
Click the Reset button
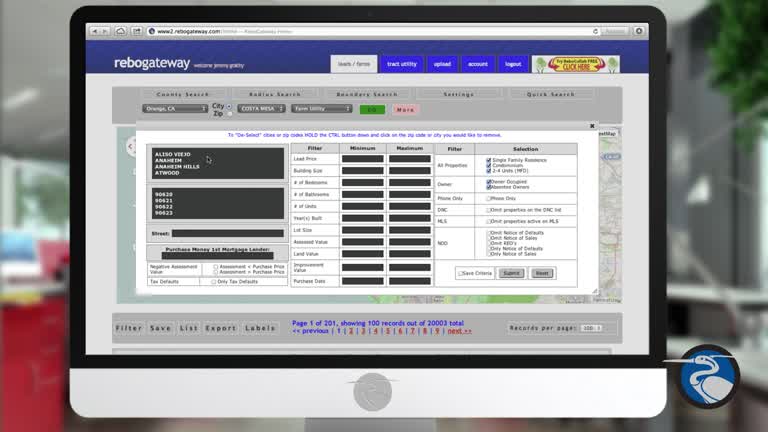click(x=542, y=273)
